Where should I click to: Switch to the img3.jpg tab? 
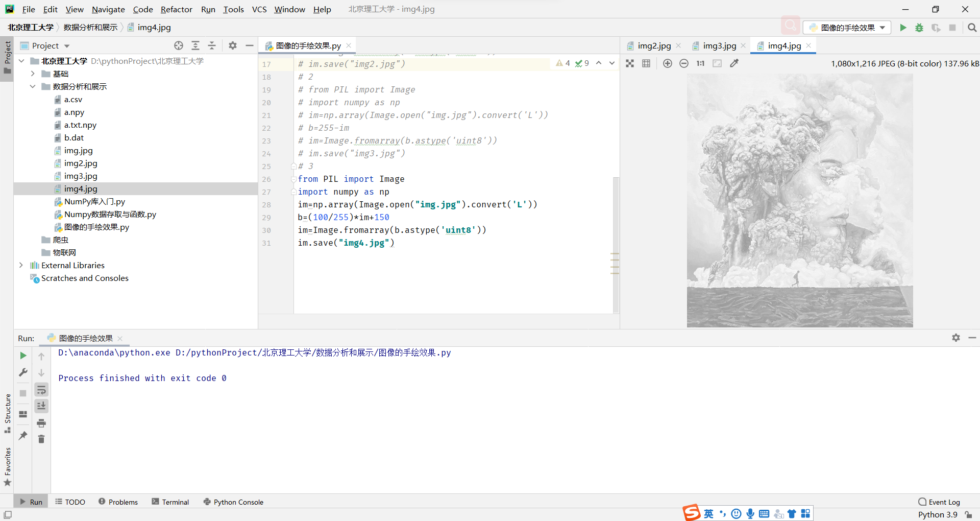pyautogui.click(x=720, y=45)
